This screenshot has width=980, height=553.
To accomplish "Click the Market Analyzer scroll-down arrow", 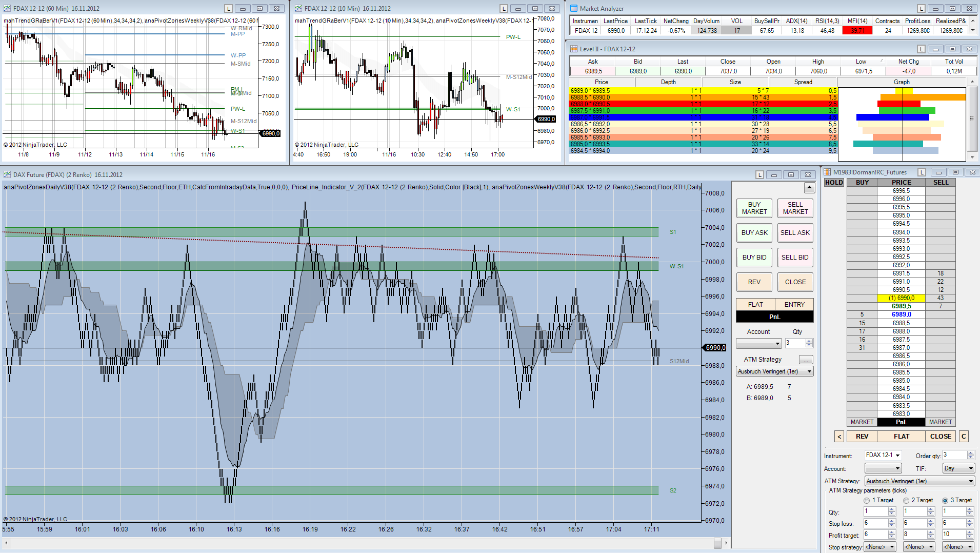I will tap(973, 30).
